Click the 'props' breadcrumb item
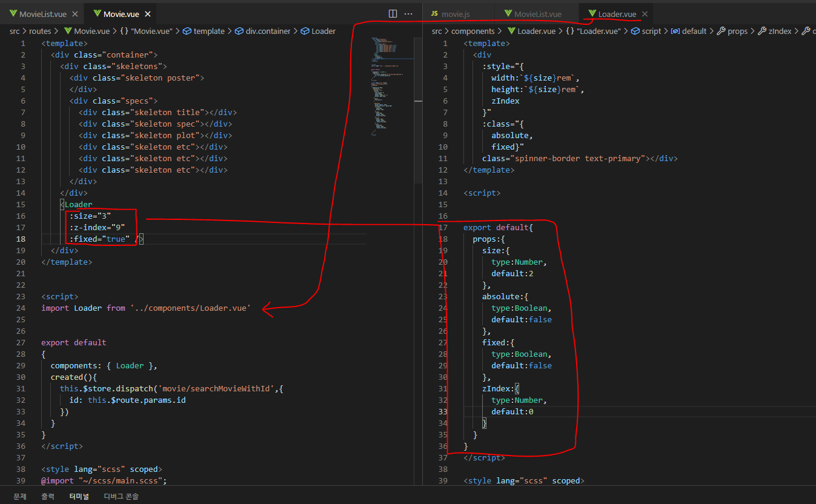The image size is (816, 504). [x=732, y=31]
